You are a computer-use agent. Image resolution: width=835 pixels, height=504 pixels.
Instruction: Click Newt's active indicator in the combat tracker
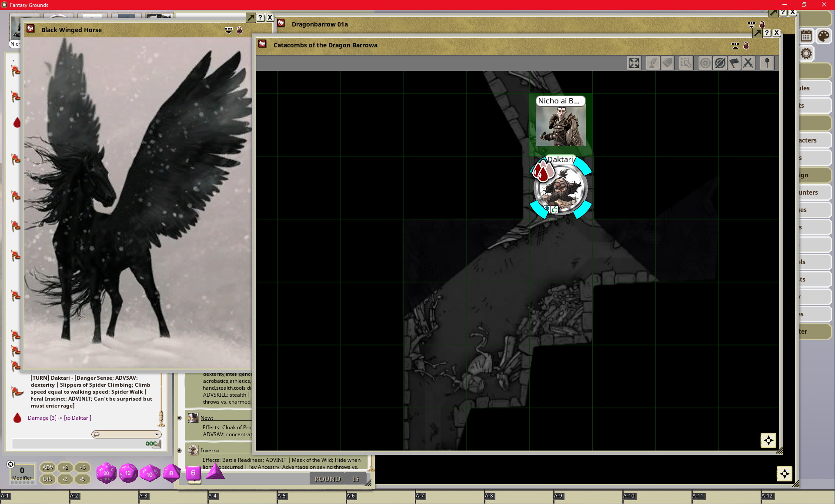pos(179,418)
